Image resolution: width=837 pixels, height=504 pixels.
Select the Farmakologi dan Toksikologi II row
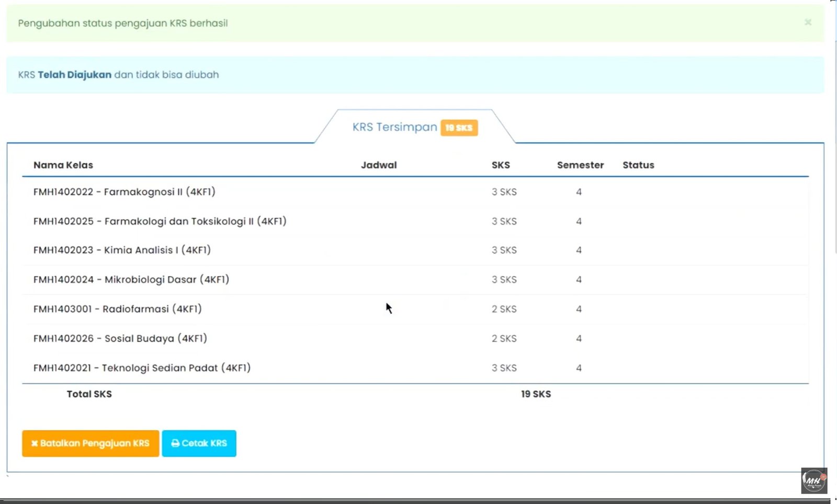coord(415,221)
